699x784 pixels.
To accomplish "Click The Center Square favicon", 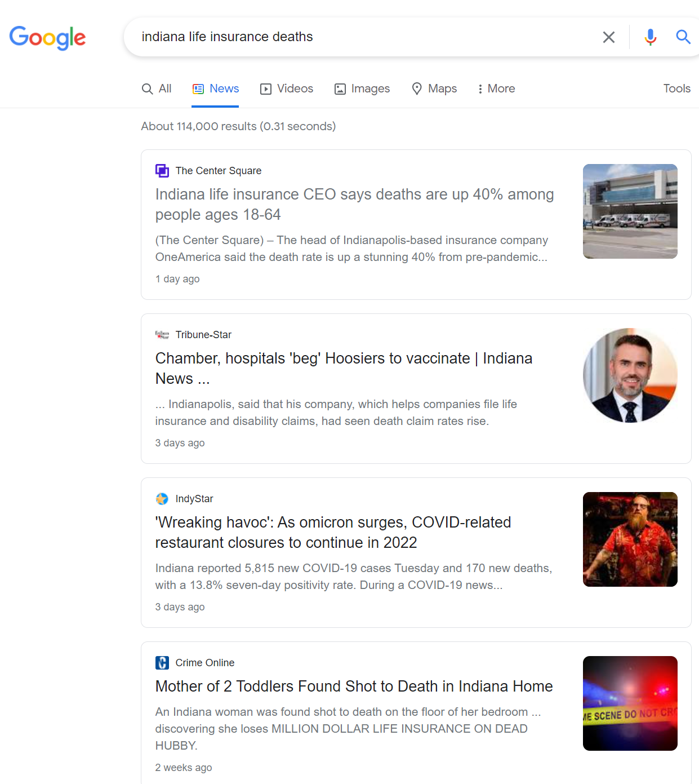I will [162, 171].
